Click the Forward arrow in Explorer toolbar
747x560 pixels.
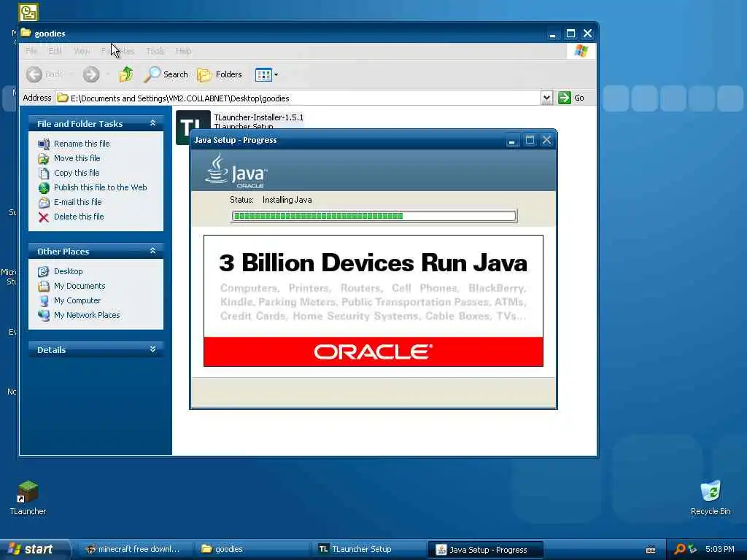click(x=91, y=74)
